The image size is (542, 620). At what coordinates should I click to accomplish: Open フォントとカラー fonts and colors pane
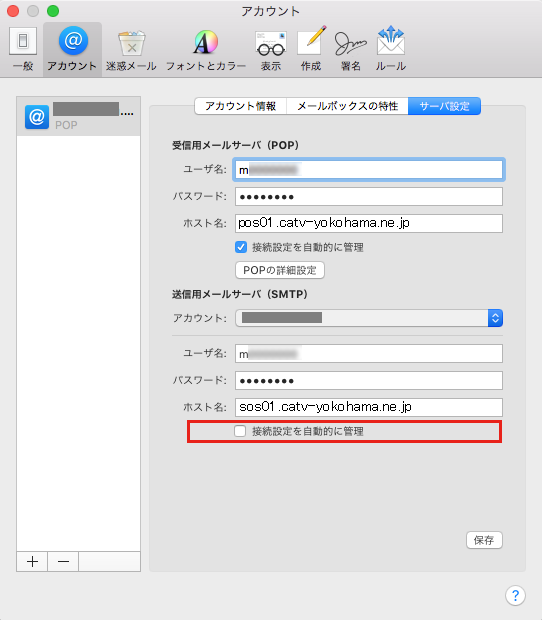(x=206, y=49)
